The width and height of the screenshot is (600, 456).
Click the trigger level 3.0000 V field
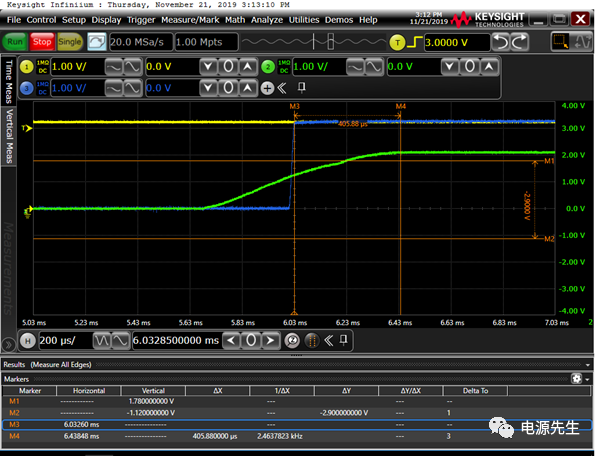(456, 42)
